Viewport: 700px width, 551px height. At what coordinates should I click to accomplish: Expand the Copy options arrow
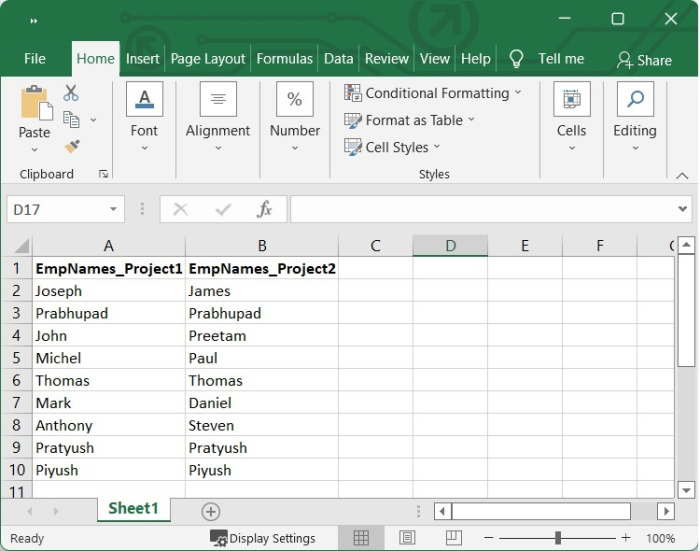(93, 120)
